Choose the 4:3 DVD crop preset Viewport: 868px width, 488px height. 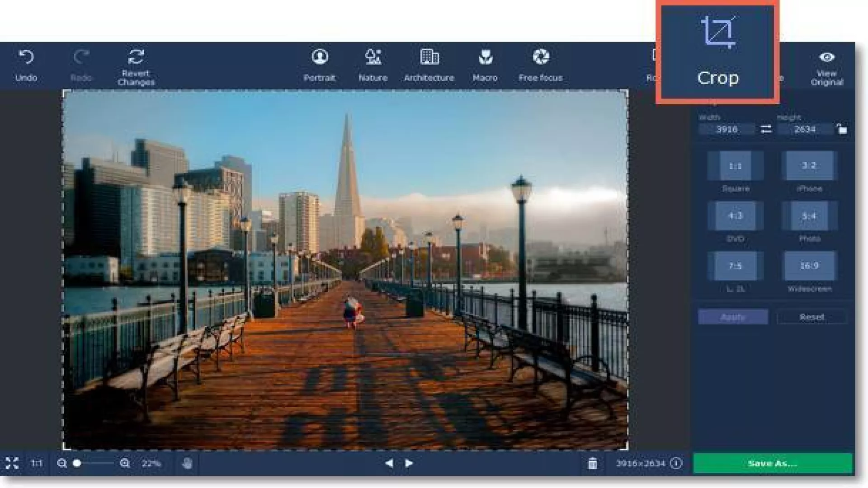[x=736, y=216]
